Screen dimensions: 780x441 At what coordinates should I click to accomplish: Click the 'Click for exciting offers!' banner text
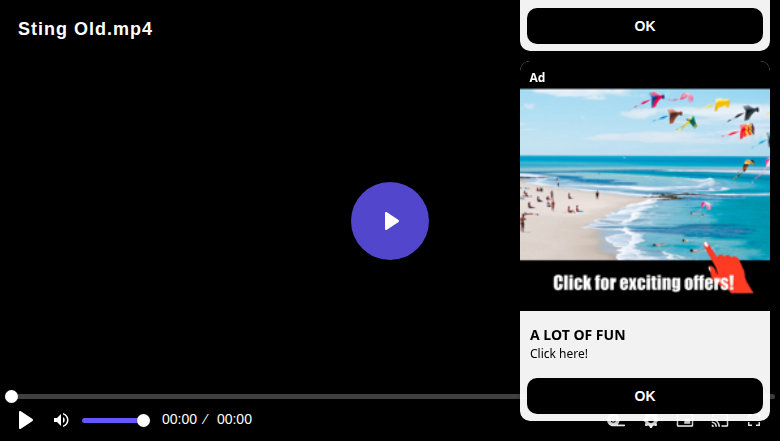click(x=643, y=283)
